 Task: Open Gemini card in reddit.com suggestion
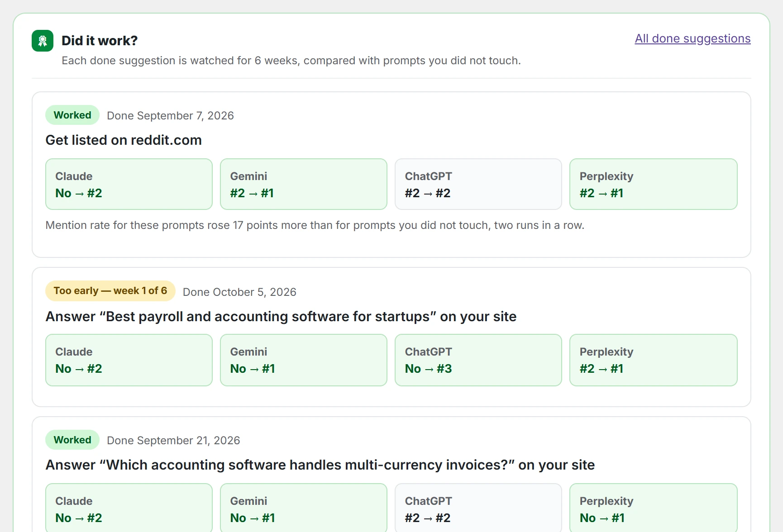(x=304, y=184)
